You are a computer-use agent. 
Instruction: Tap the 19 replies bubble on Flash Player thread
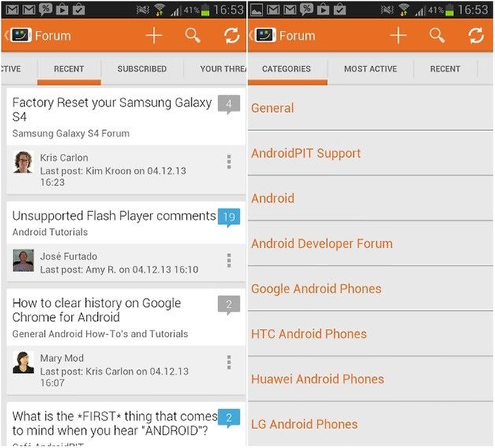(x=229, y=218)
